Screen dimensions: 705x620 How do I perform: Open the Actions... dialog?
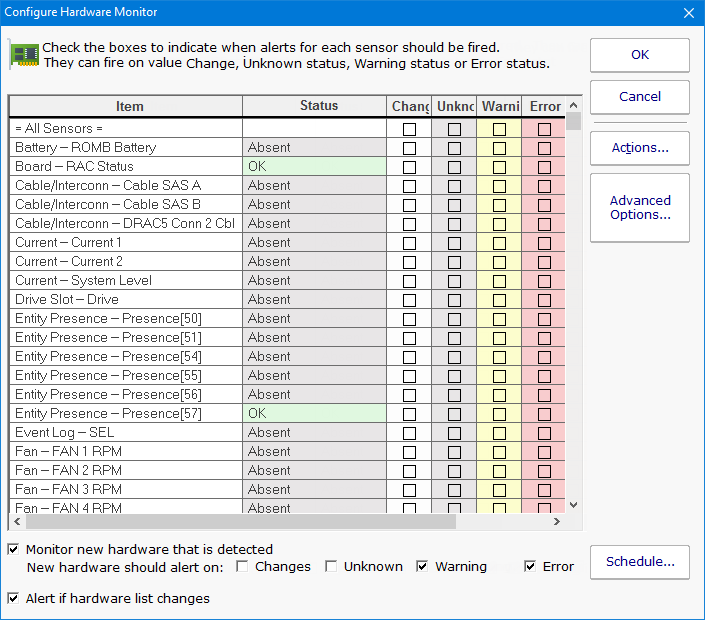pyautogui.click(x=639, y=148)
